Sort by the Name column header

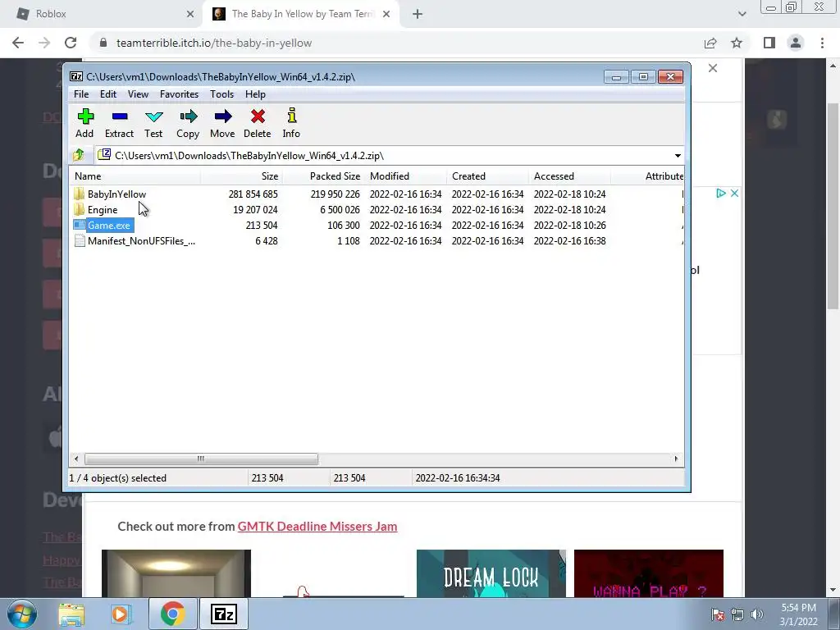click(135, 176)
